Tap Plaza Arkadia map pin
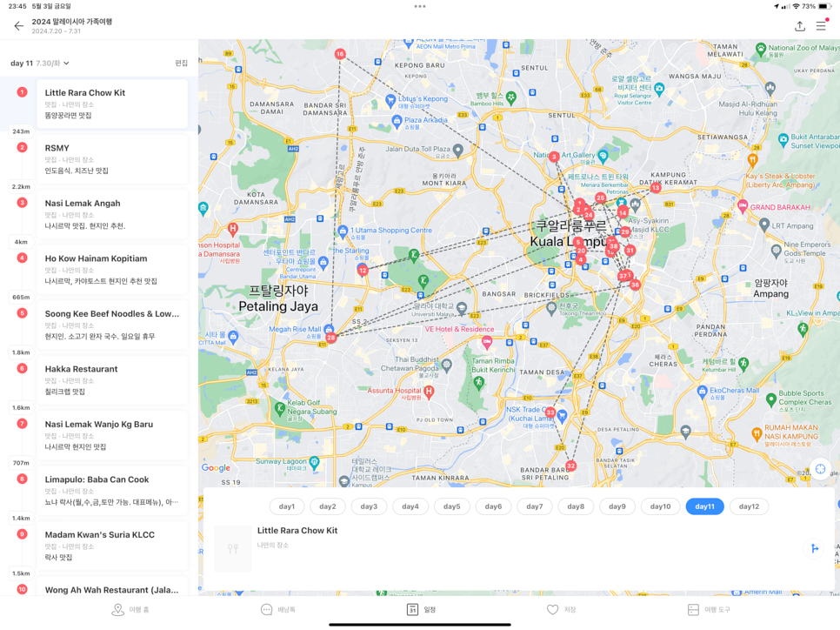The image size is (840, 630). tap(397, 121)
